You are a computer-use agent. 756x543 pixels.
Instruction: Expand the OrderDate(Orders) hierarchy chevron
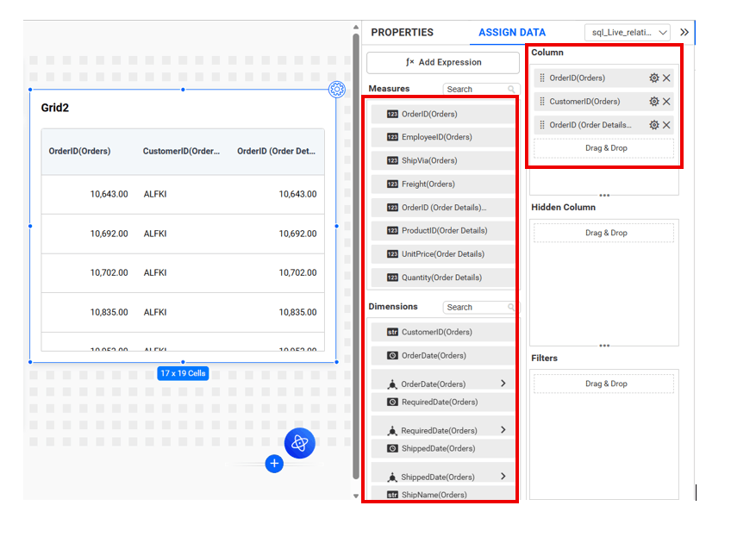[x=503, y=384]
